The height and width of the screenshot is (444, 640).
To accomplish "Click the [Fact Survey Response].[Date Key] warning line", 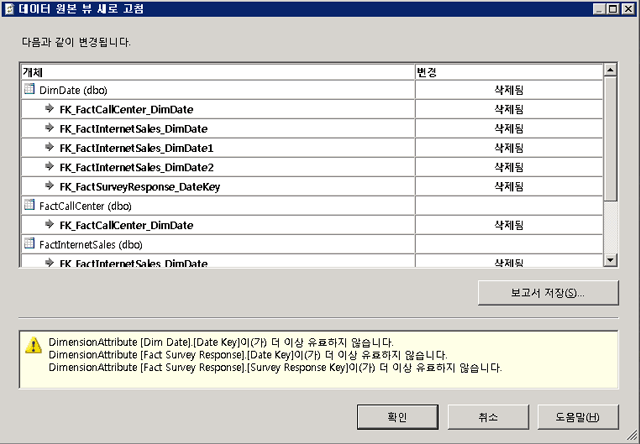I will coord(248,355).
